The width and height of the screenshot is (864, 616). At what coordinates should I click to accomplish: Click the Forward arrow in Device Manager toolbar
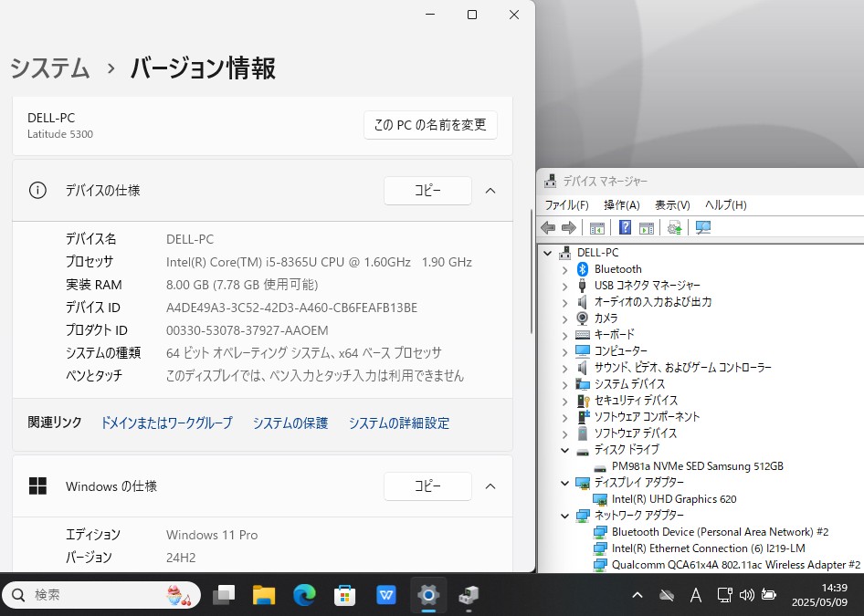[569, 227]
